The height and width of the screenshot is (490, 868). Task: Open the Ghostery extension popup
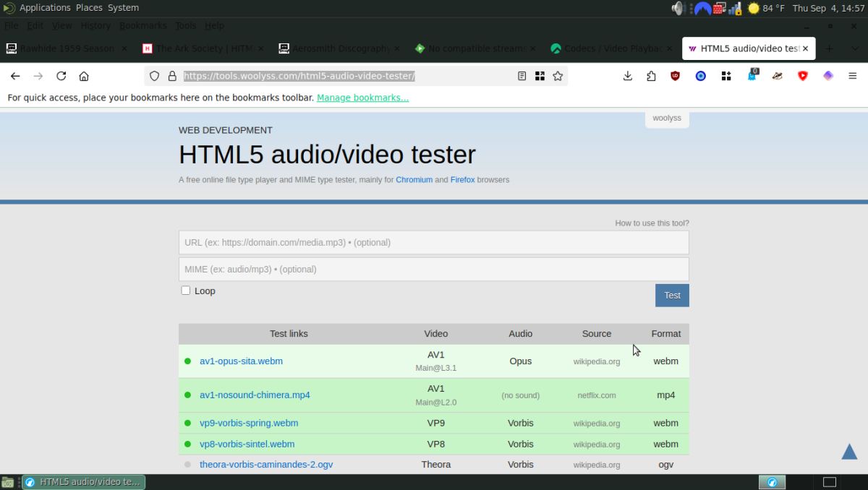click(752, 75)
